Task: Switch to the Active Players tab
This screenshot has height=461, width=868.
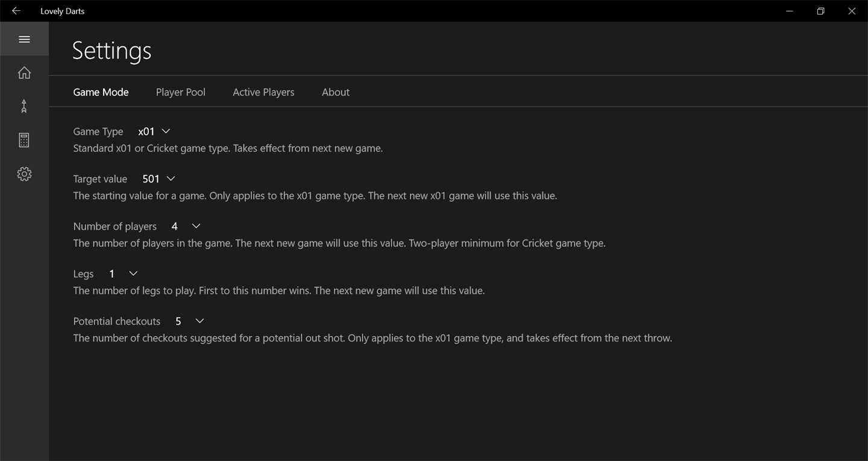Action: (263, 92)
